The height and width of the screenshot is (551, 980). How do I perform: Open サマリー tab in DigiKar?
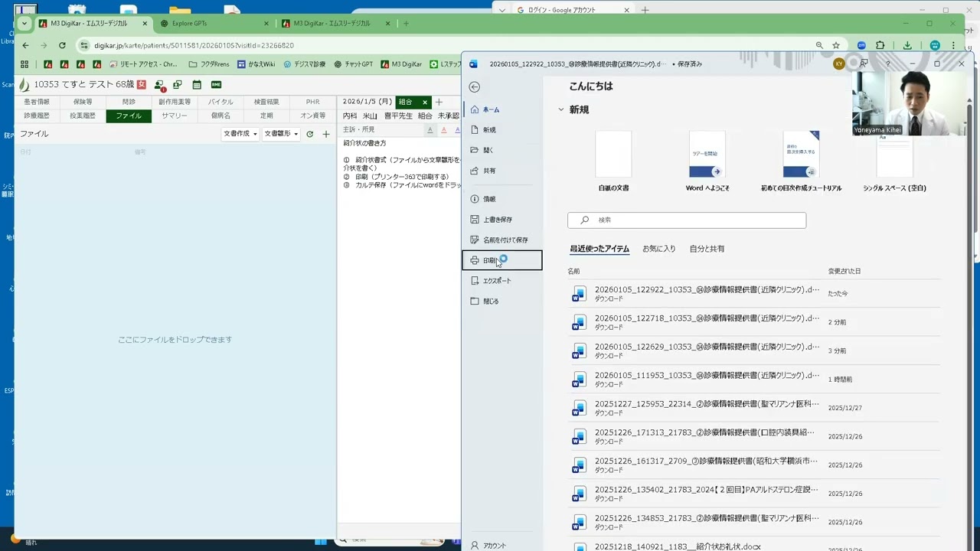[175, 116]
